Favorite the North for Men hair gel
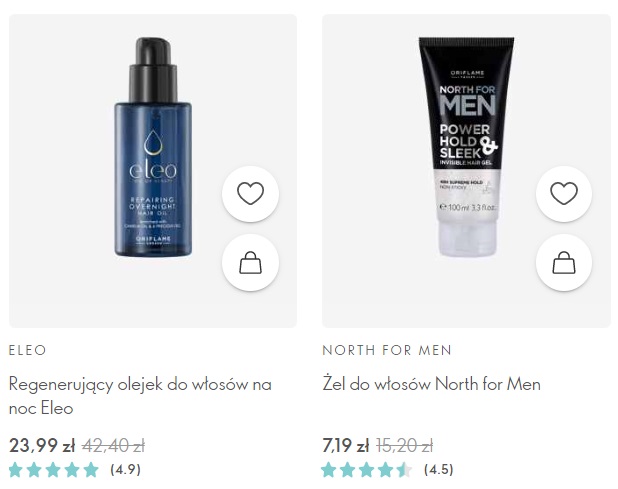618x489 pixels. click(564, 193)
